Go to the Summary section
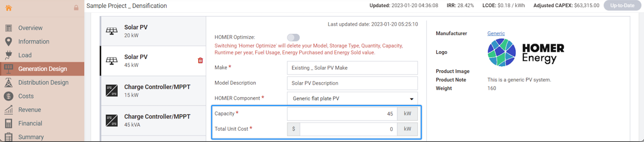The height and width of the screenshot is (142, 644). pos(31,137)
